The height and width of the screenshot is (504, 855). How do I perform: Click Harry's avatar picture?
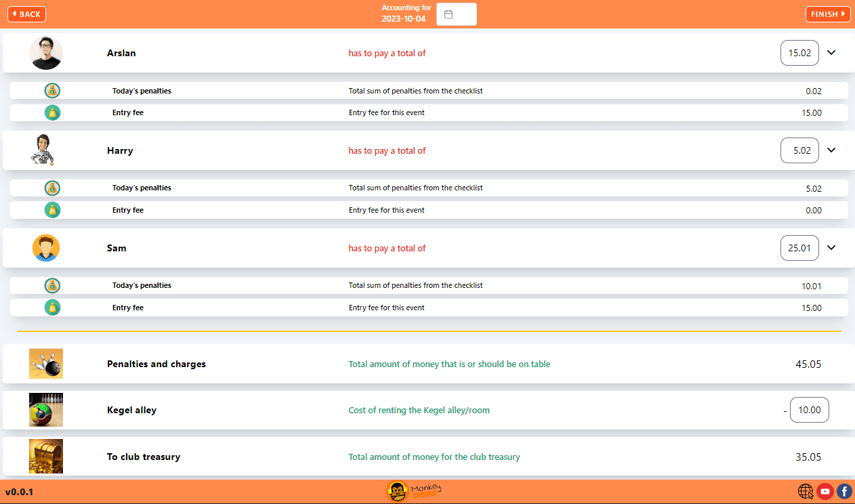click(x=42, y=150)
